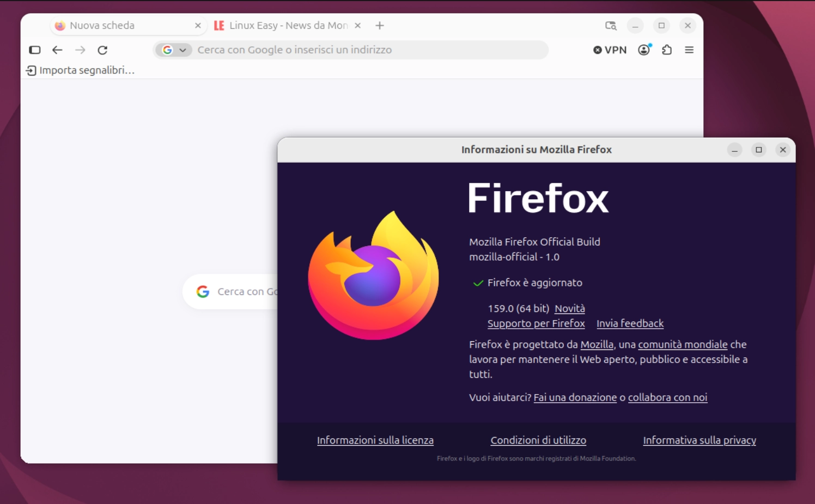Click the tab search icon in title bar

(611, 26)
